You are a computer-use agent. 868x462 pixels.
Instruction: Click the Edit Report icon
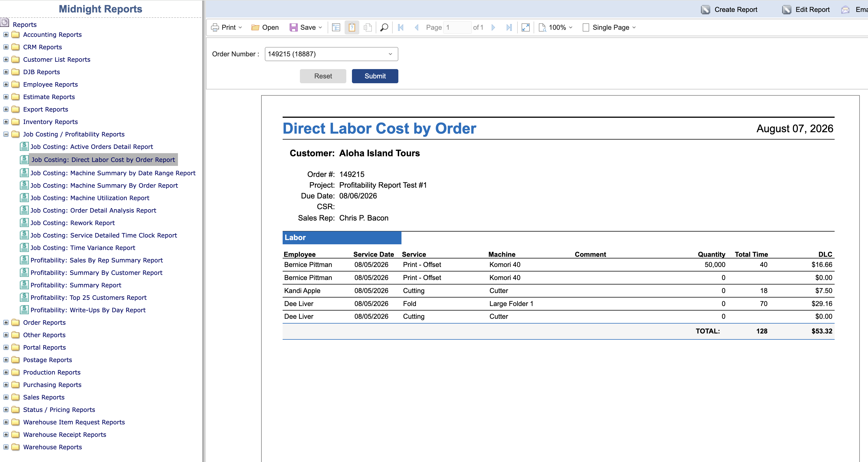tap(787, 9)
